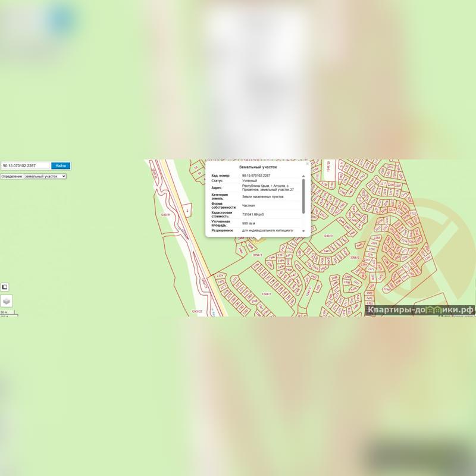The image size is (476, 476).
Task: Click the square map tool icon
Action: [x=5, y=287]
